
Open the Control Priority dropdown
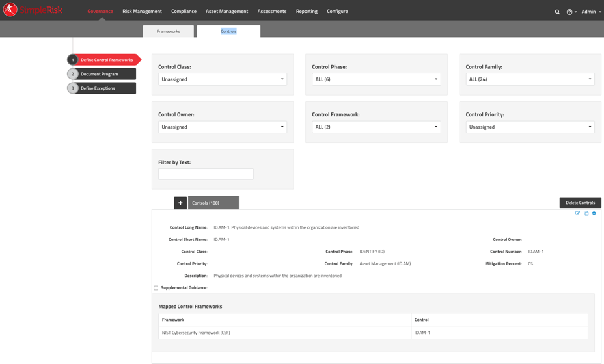(x=530, y=127)
